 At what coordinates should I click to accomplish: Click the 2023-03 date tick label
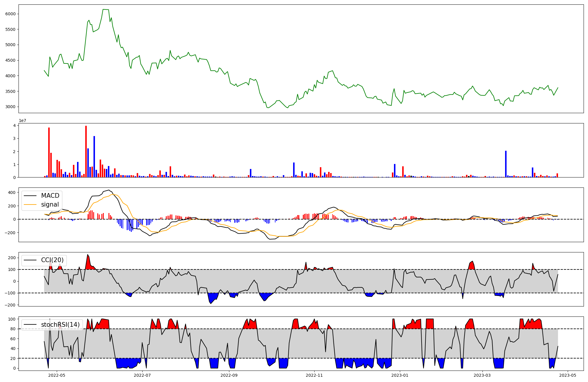[x=482, y=375]
